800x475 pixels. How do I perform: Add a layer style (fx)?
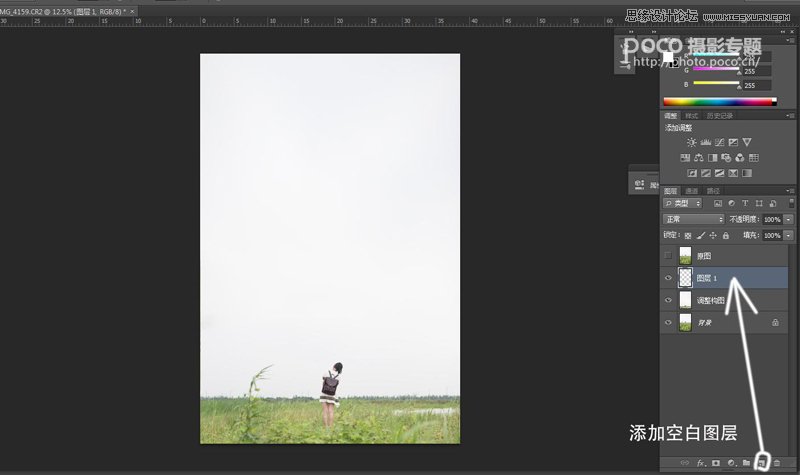tap(701, 463)
